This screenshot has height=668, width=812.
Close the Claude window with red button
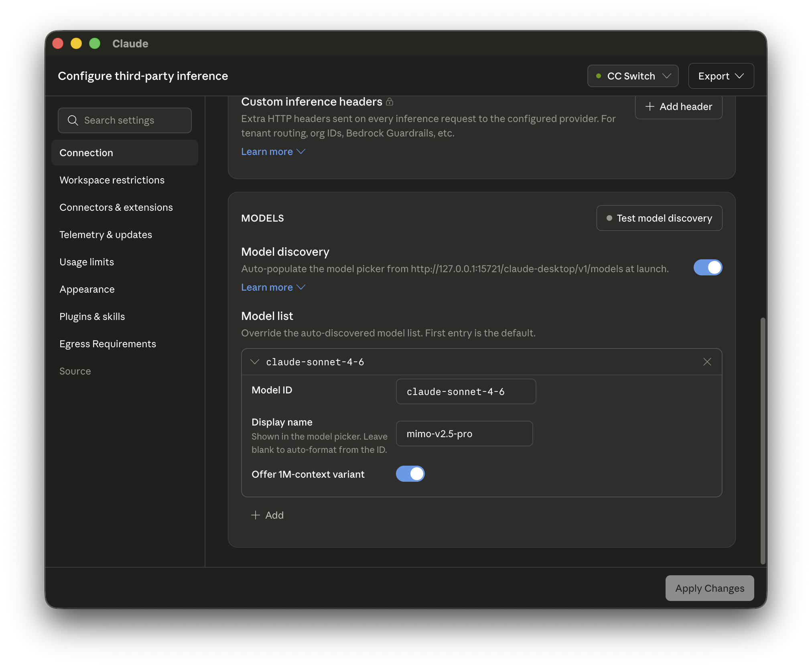(58, 43)
